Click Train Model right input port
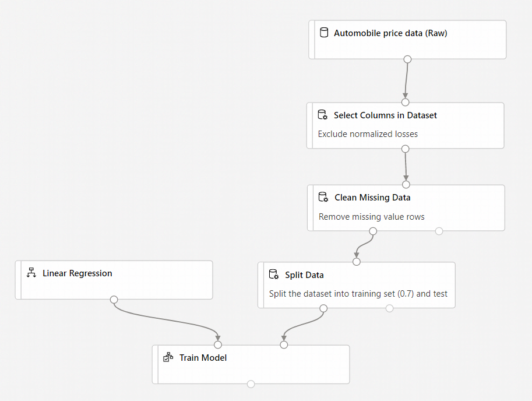The height and width of the screenshot is (401, 532). (x=284, y=344)
